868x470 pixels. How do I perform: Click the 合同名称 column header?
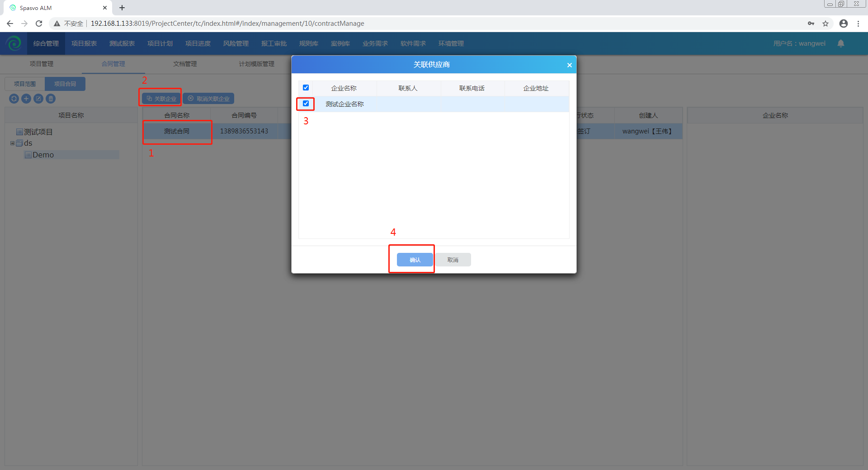click(x=177, y=115)
